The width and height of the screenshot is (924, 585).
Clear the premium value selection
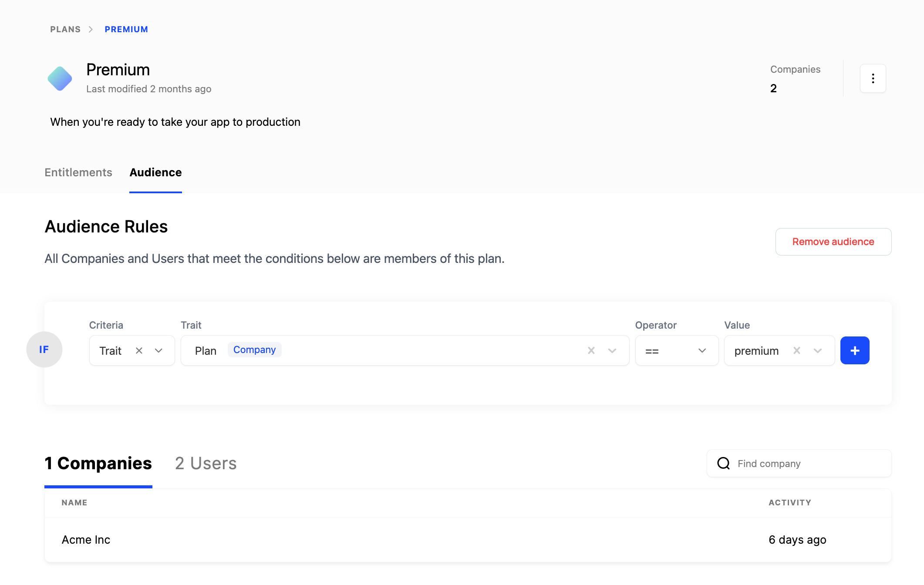click(x=796, y=350)
